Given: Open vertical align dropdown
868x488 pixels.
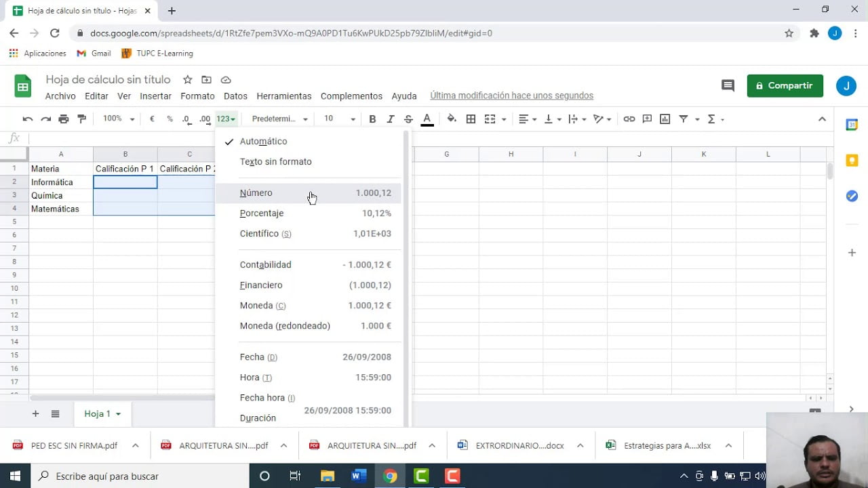Looking at the screenshot, I should pyautogui.click(x=553, y=119).
